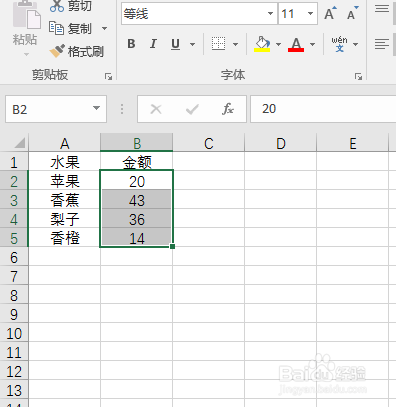Screen dimensions: 396x407
Task: Select the Format Painter (格式刷) brush
Action: [57, 51]
